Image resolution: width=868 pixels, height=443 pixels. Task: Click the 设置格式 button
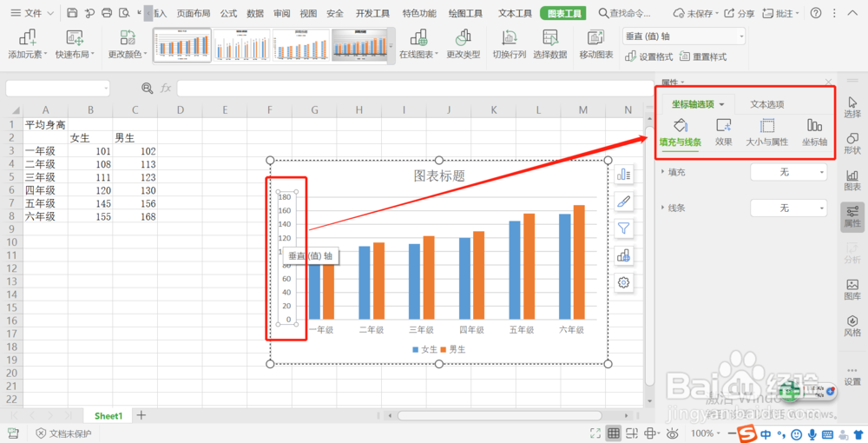[x=648, y=56]
